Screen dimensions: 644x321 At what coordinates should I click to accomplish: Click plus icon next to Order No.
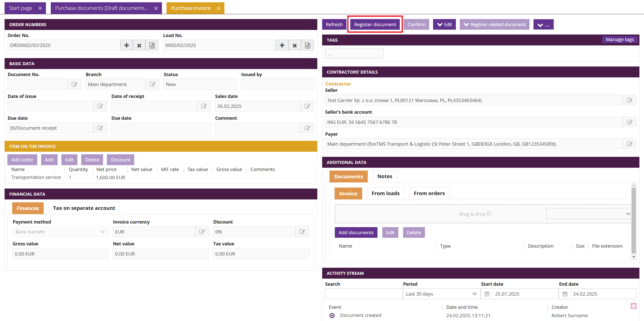pos(126,45)
